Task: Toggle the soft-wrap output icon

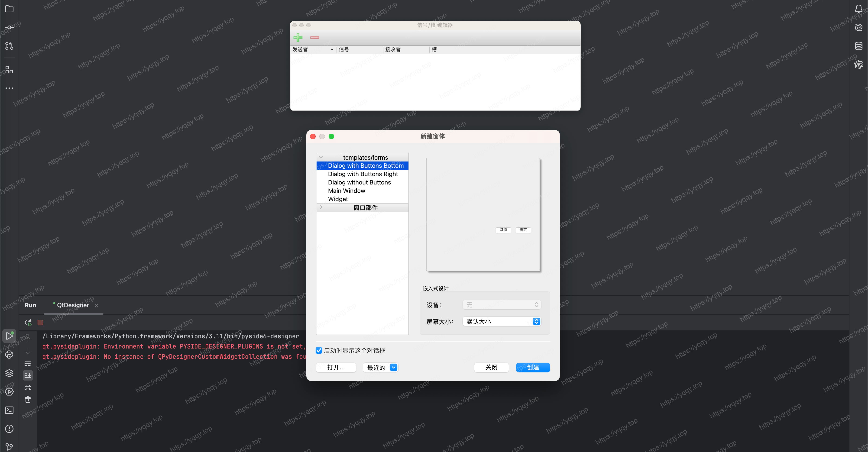Action: coord(28,363)
